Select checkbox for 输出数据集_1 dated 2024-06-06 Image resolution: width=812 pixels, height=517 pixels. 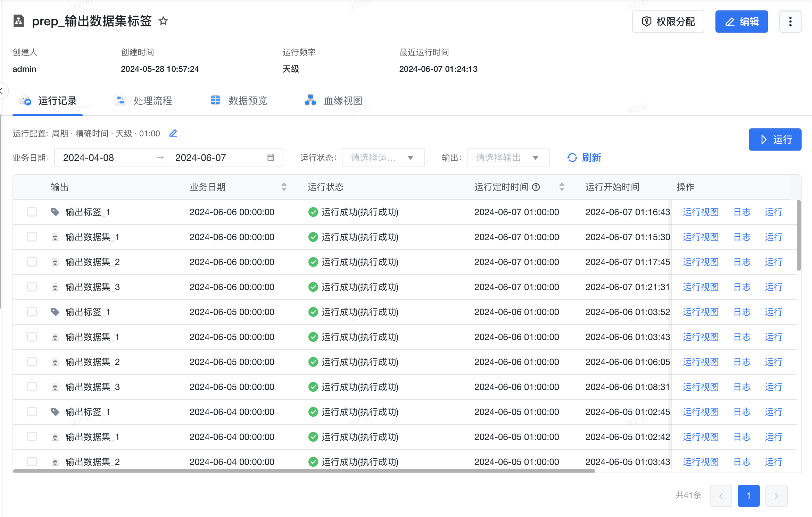pyautogui.click(x=32, y=237)
